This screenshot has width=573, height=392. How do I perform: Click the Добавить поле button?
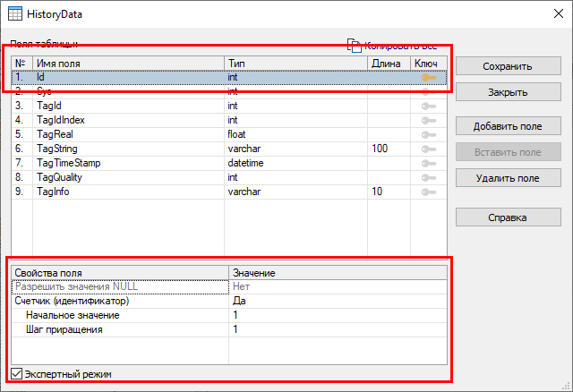click(x=508, y=126)
